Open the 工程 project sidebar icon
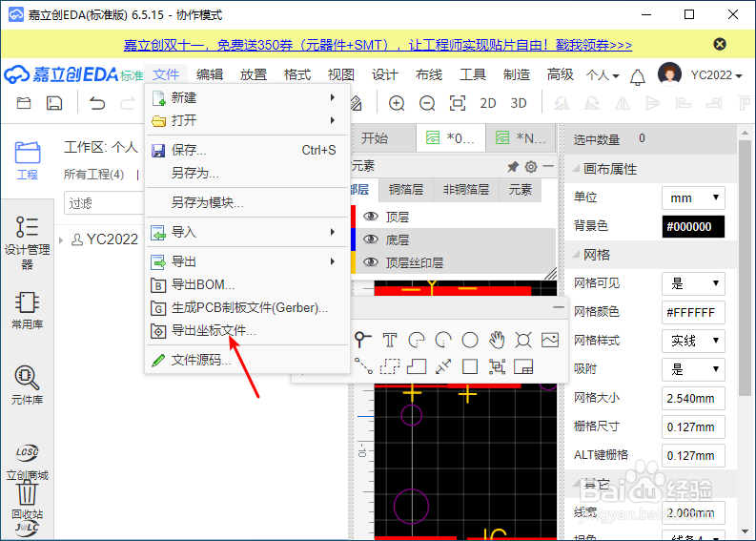The width and height of the screenshot is (756, 541). pos(28,160)
